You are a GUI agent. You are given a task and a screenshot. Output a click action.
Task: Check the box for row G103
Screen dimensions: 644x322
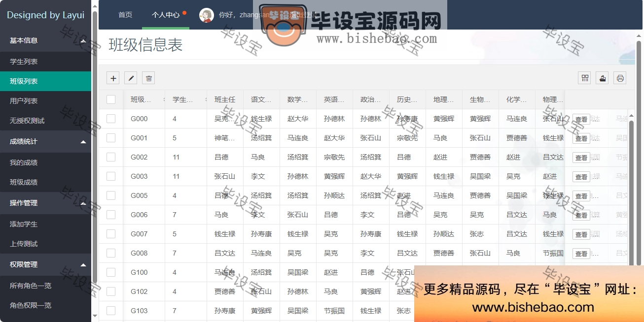(111, 311)
